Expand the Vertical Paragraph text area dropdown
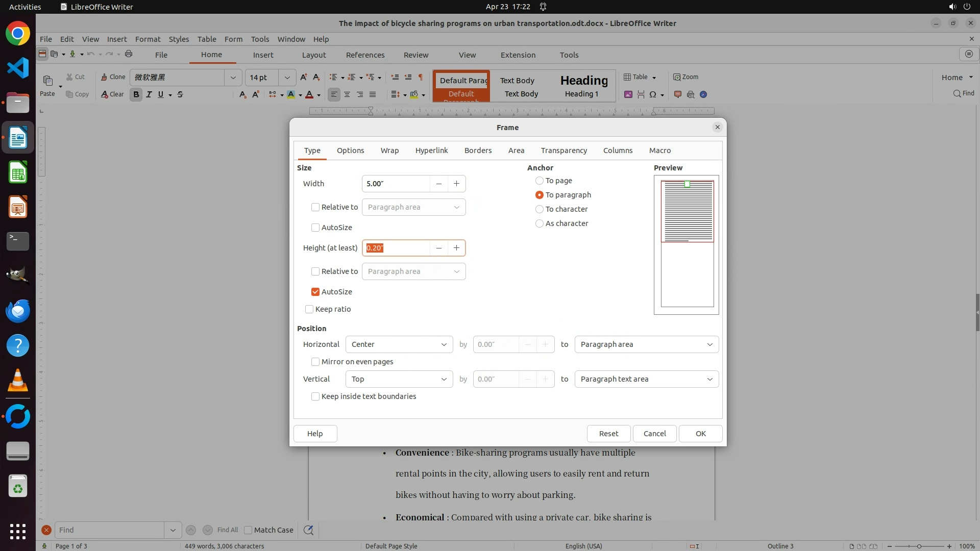Viewport: 980px width, 551px height. (x=646, y=379)
